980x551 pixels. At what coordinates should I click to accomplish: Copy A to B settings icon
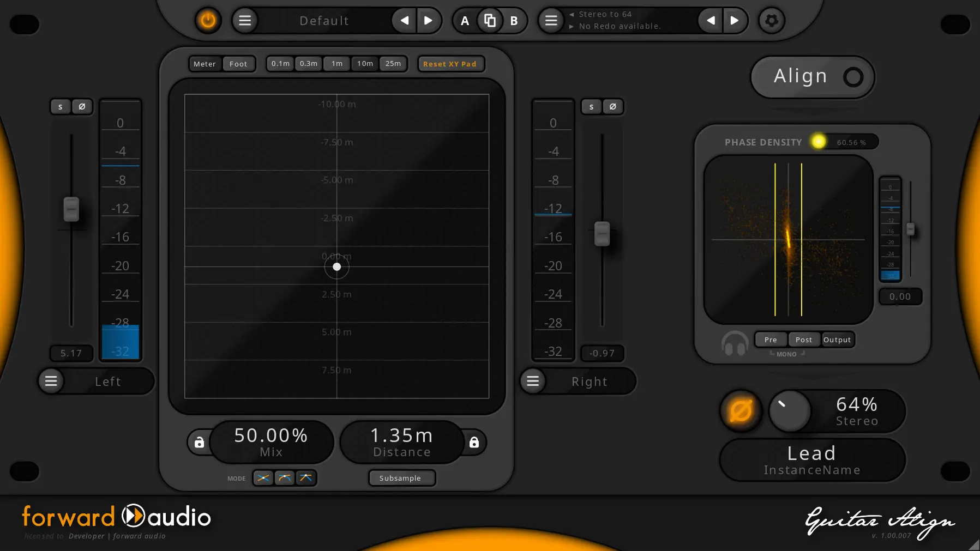tap(490, 21)
